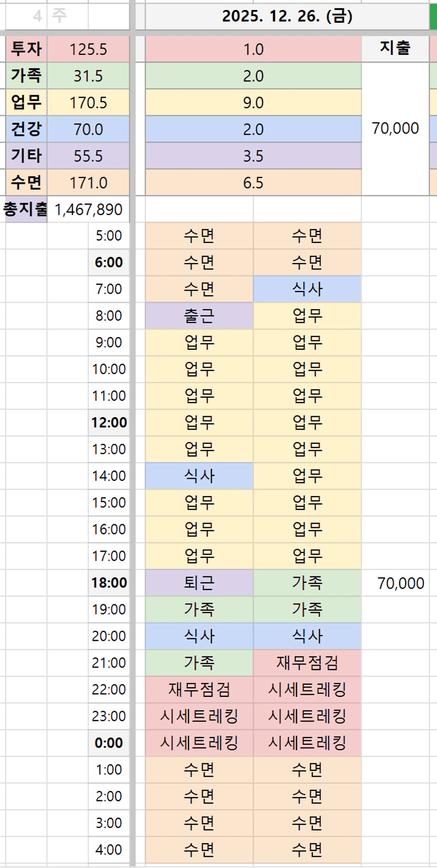Click the 기타 weekly total 55.5
Viewport: 437px width, 868px height.
88,156
